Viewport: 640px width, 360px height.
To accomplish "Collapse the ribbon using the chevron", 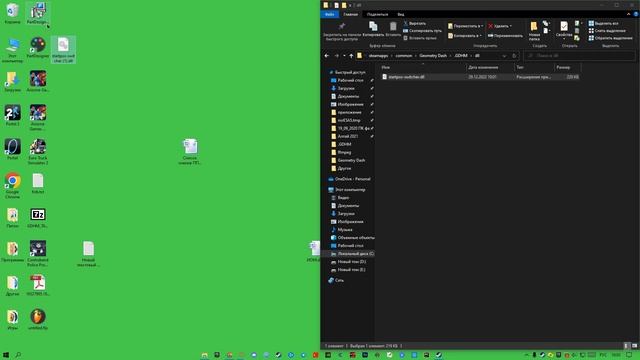I will click(x=628, y=14).
